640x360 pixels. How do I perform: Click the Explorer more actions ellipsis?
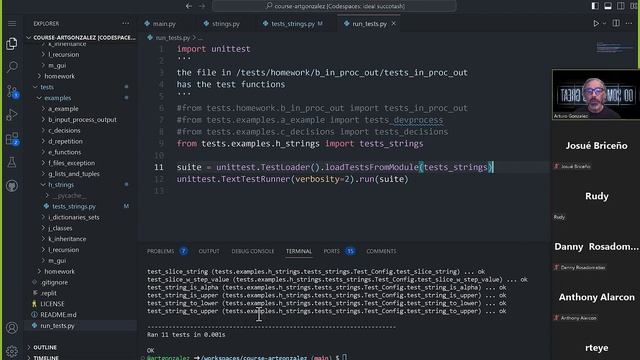click(x=126, y=24)
